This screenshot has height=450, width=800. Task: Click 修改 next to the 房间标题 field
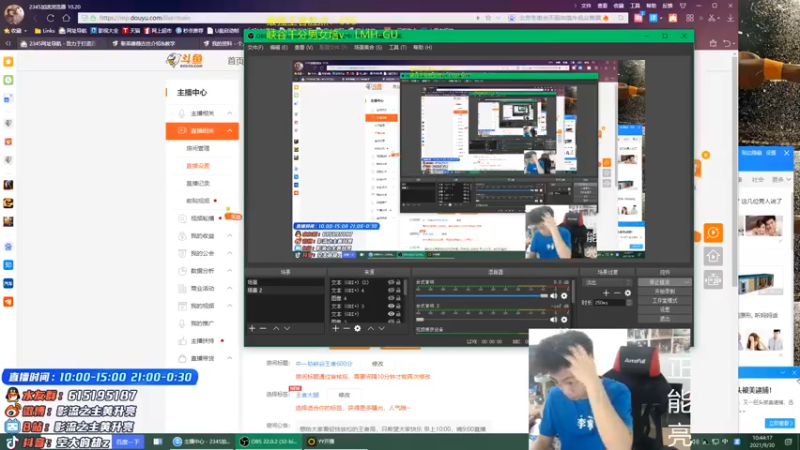378,364
